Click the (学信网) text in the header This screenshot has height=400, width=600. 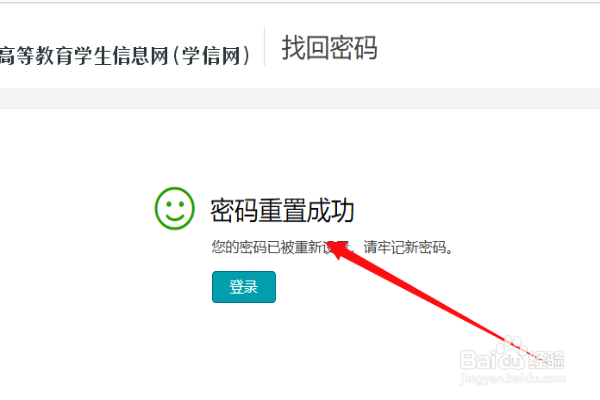coord(211,56)
